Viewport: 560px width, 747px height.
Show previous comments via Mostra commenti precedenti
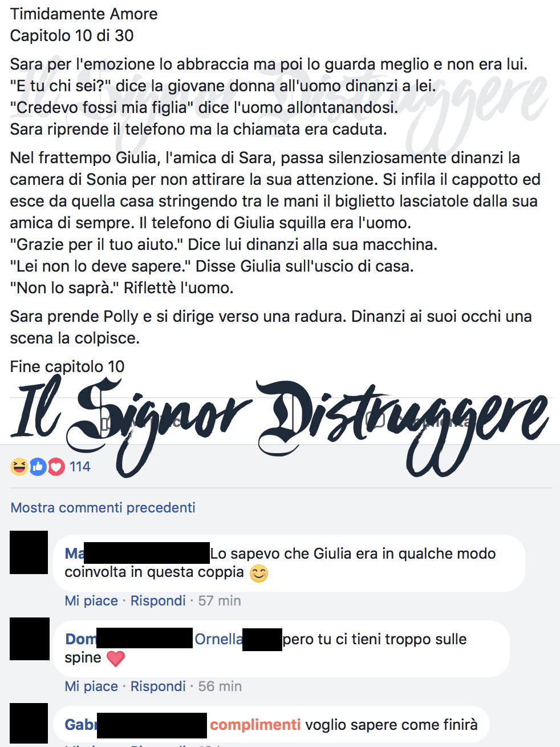pos(103,507)
